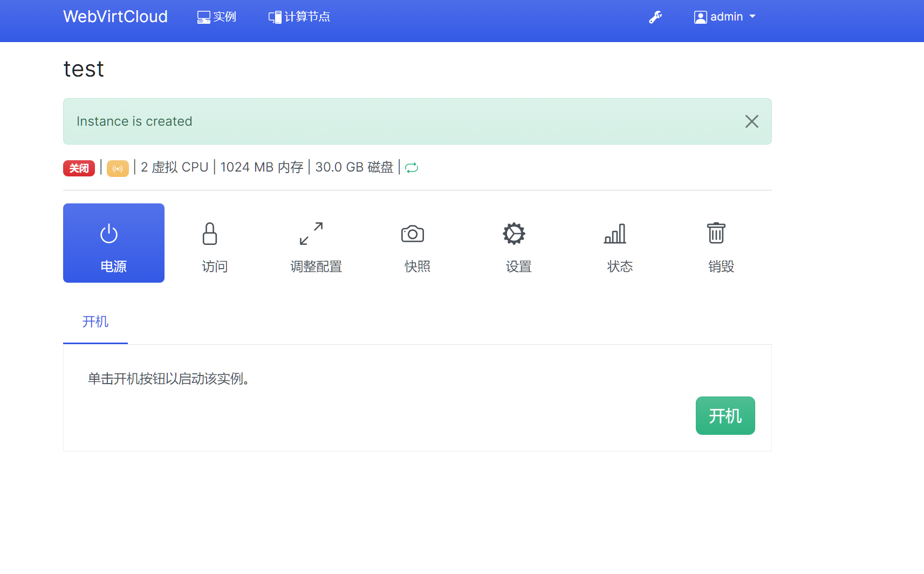Click the orange broadcast status badge

click(118, 168)
